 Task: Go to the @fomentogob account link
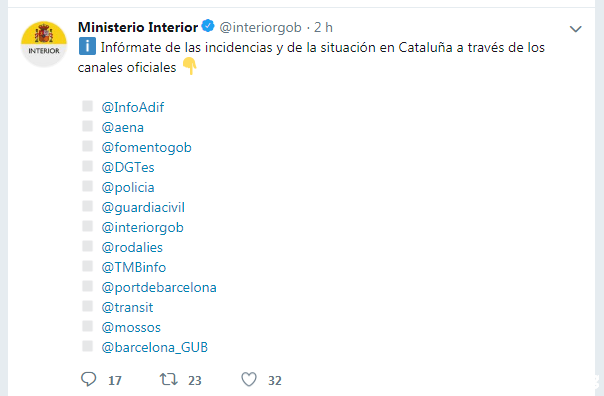pos(146,148)
